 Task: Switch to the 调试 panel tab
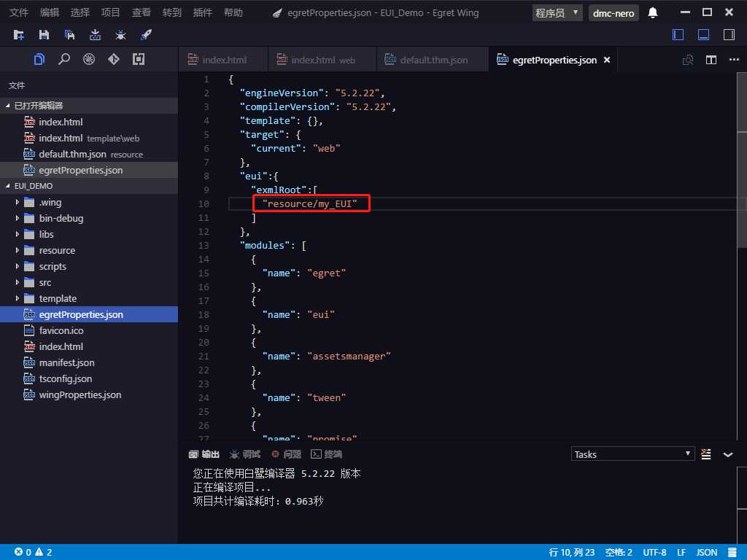click(245, 454)
